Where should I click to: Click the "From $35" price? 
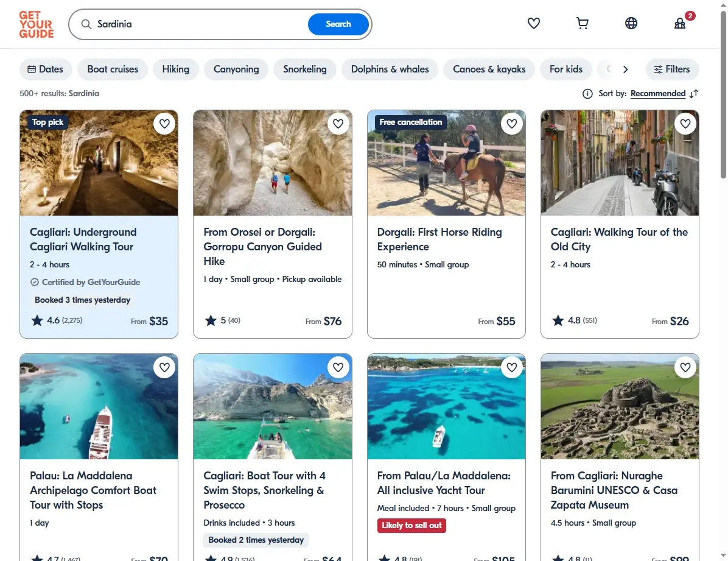150,321
